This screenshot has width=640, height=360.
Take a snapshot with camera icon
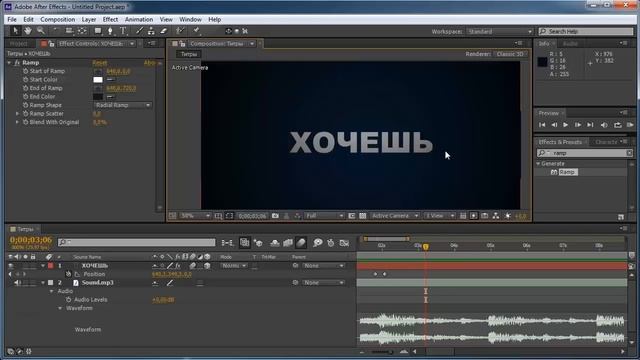point(275,216)
